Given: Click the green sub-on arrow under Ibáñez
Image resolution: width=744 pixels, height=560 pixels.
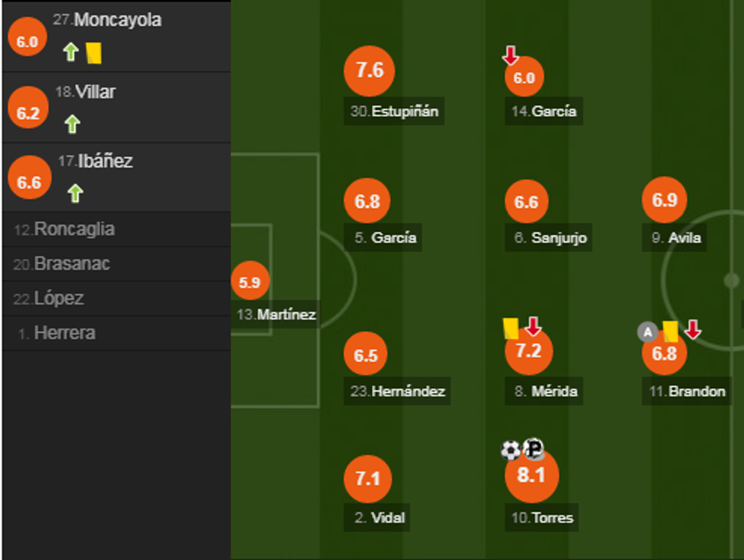Looking at the screenshot, I should point(74,193).
